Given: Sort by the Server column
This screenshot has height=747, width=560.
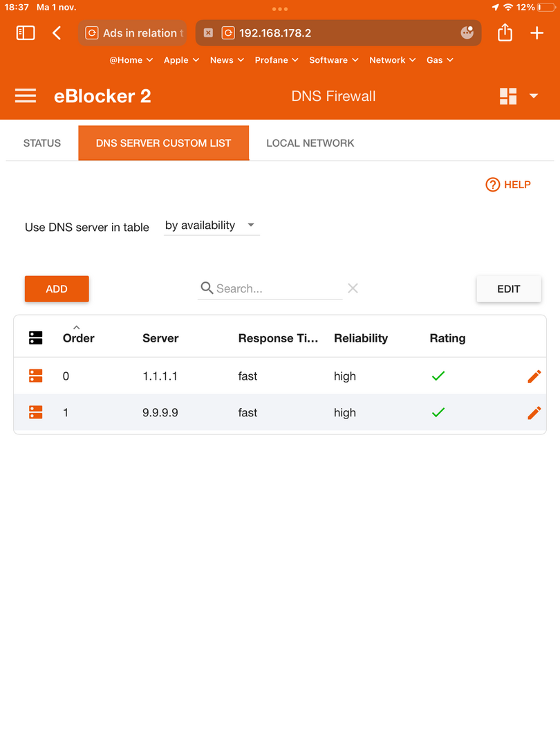Looking at the screenshot, I should [160, 338].
